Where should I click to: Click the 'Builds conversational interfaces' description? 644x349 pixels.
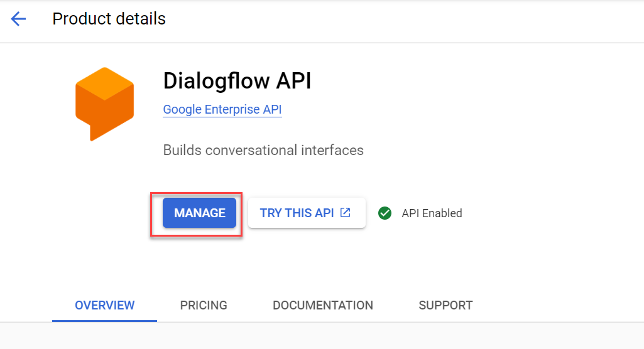pos(263,151)
